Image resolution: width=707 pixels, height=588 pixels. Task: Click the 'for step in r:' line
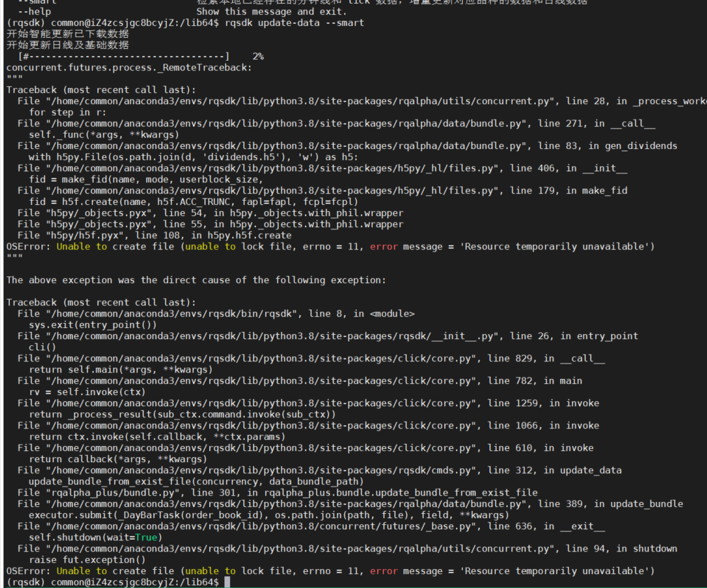point(68,112)
